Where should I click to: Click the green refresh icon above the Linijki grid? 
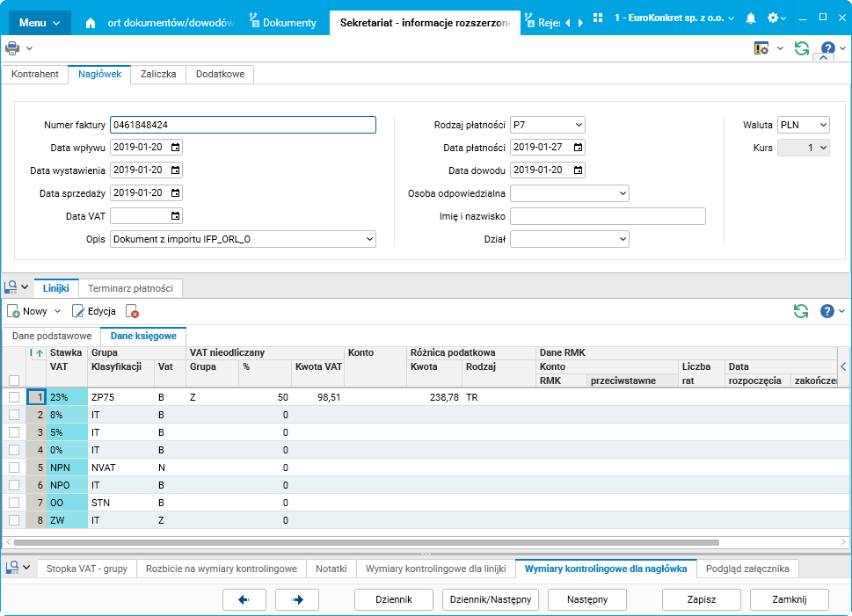pyautogui.click(x=800, y=311)
